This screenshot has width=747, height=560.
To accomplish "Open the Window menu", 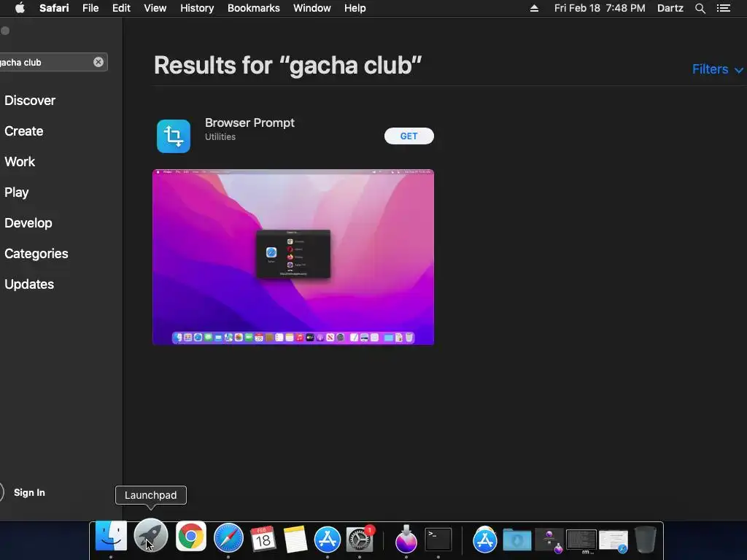I will point(311,8).
